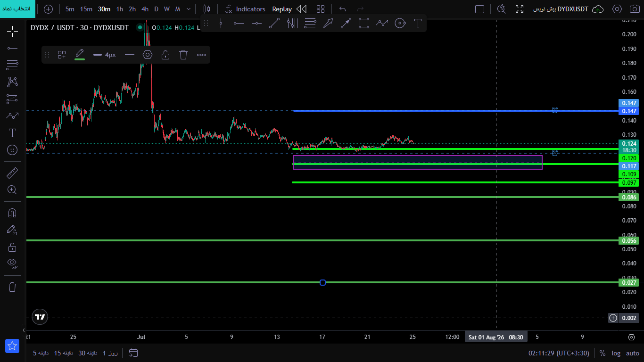The width and height of the screenshot is (644, 362).
Task: Toggle auto scale mode
Action: point(632,353)
